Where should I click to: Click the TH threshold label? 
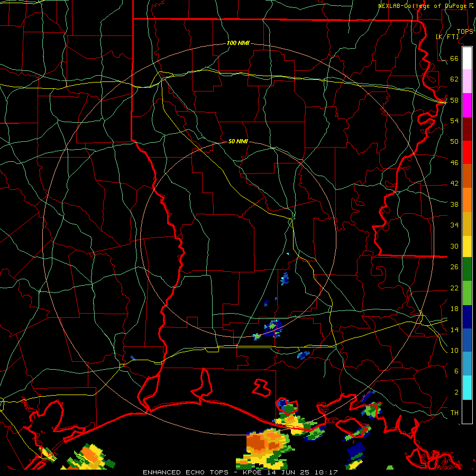click(x=454, y=413)
